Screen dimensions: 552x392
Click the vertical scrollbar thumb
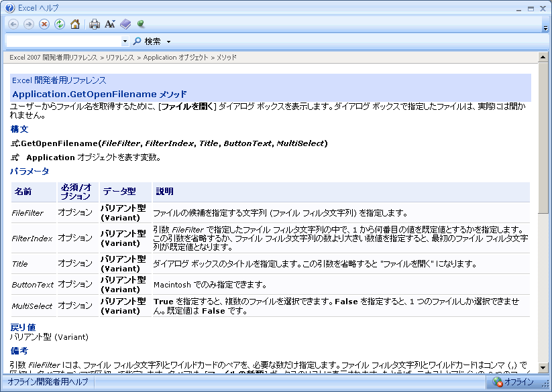tap(543, 139)
